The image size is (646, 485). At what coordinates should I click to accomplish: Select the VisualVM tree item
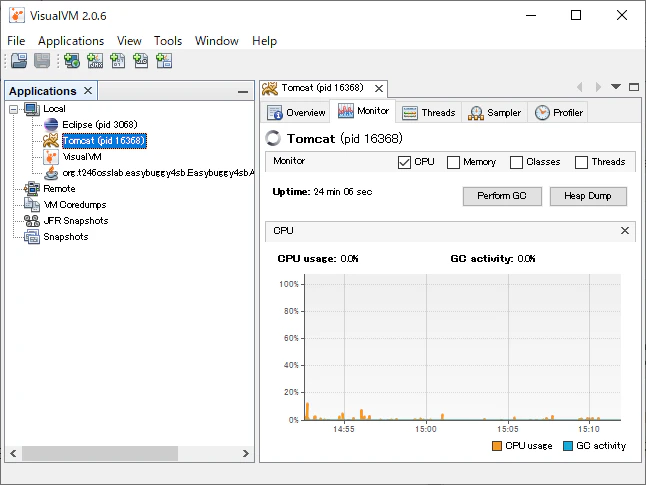[x=82, y=157]
